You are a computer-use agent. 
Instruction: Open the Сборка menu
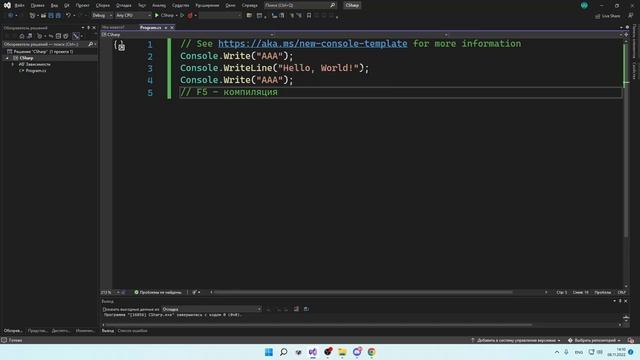point(102,5)
